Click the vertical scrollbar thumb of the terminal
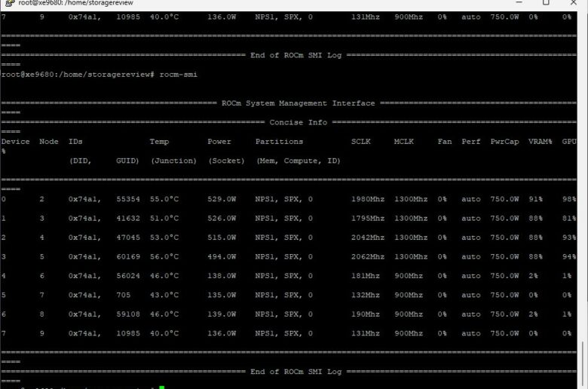Viewport: 588px width, 389px height. [583, 365]
